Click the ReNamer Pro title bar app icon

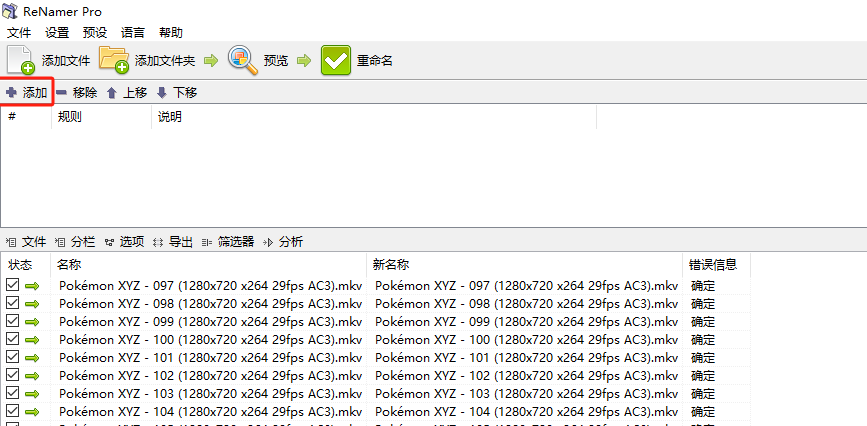[10, 11]
